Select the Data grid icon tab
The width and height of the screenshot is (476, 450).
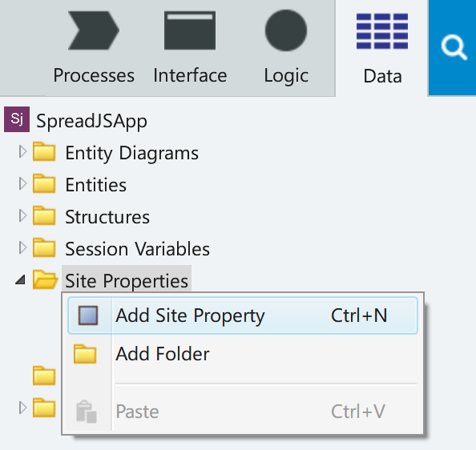[382, 31]
